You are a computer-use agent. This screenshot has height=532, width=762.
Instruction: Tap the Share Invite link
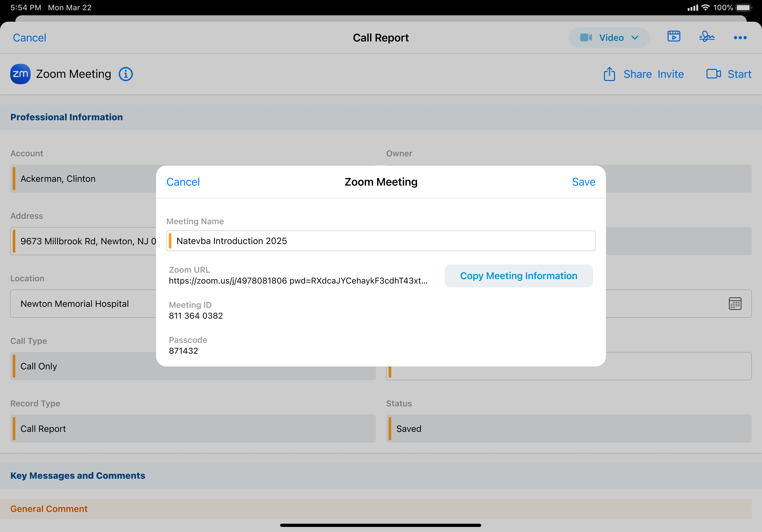point(653,74)
